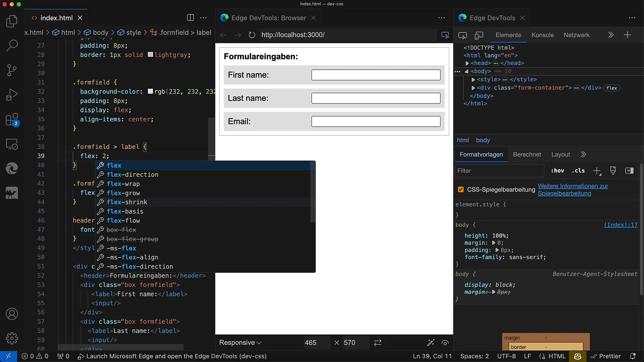Open the Remote Explorer icon in activity bar
Image resolution: width=644 pixels, height=362 pixels.
click(12, 144)
